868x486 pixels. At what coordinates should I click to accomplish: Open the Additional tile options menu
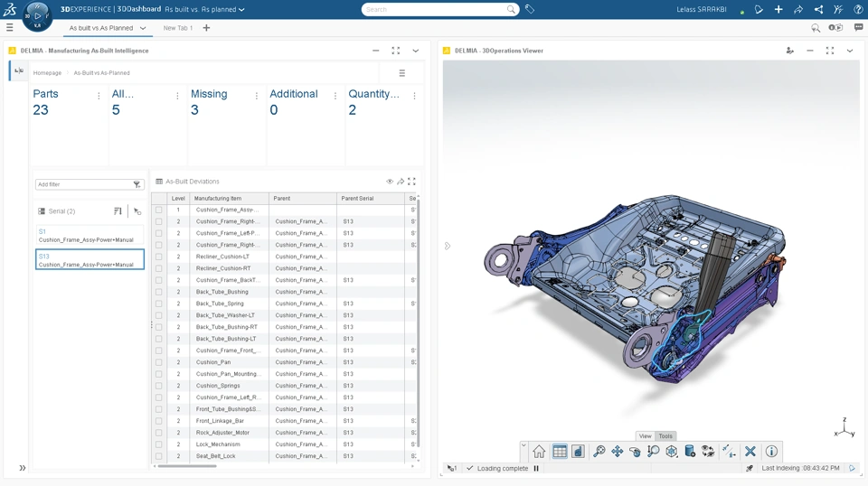click(x=335, y=96)
